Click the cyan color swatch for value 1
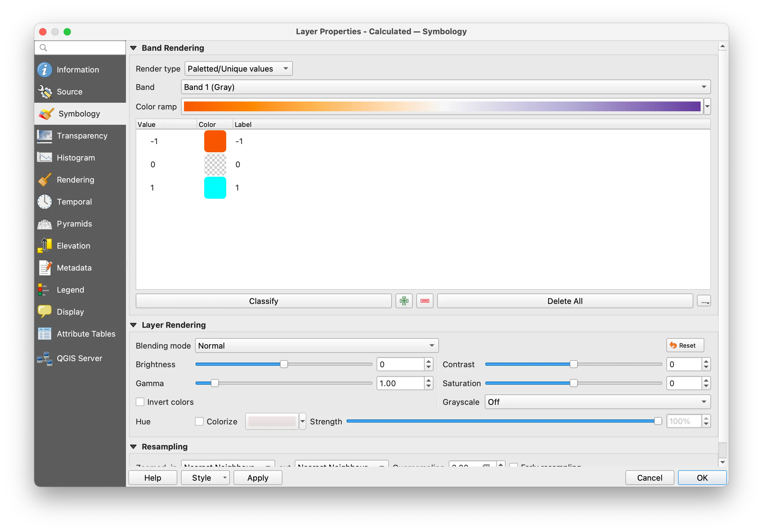The height and width of the screenshot is (532, 763). [x=215, y=188]
